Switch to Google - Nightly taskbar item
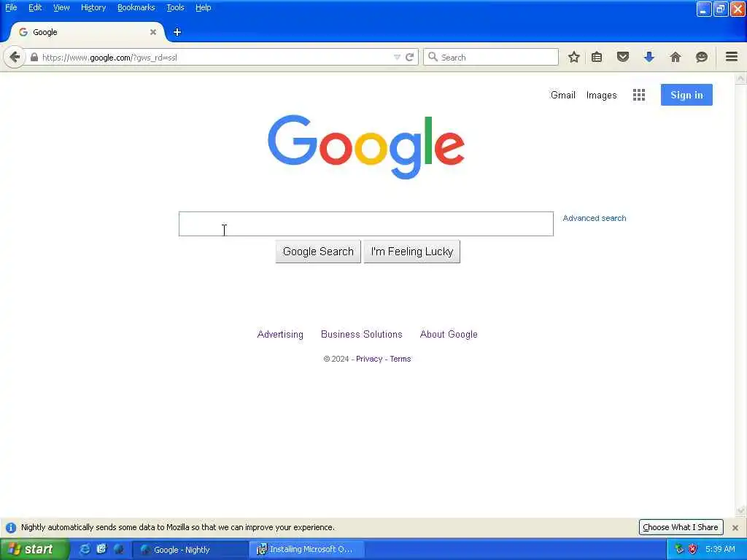Viewport: 747px width, 560px height. click(x=190, y=550)
